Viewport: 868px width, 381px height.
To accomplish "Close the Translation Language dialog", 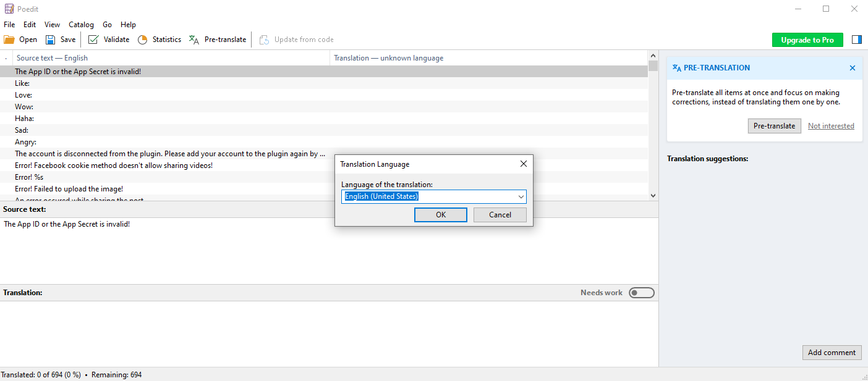I will coord(523,164).
